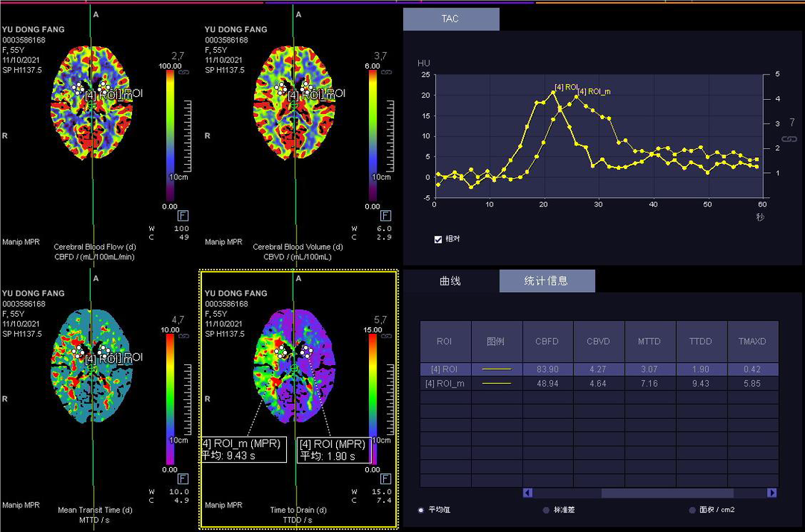
Task: Switch to the 曲线 tab
Action: pos(451,281)
